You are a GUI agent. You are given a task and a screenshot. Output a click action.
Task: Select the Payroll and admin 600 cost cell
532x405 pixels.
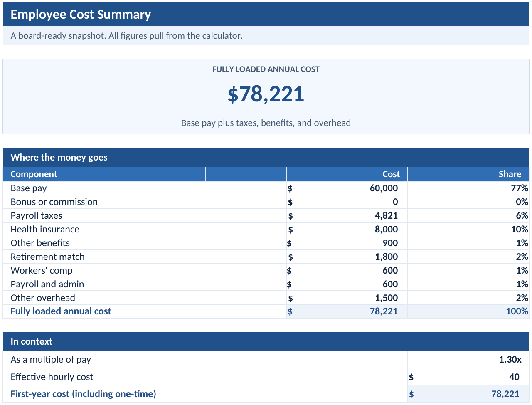(347, 284)
